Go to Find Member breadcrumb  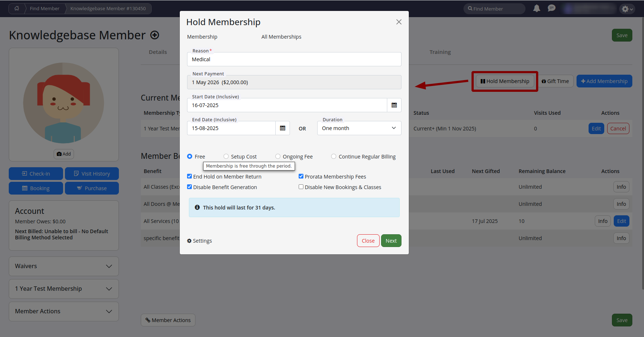point(44,8)
